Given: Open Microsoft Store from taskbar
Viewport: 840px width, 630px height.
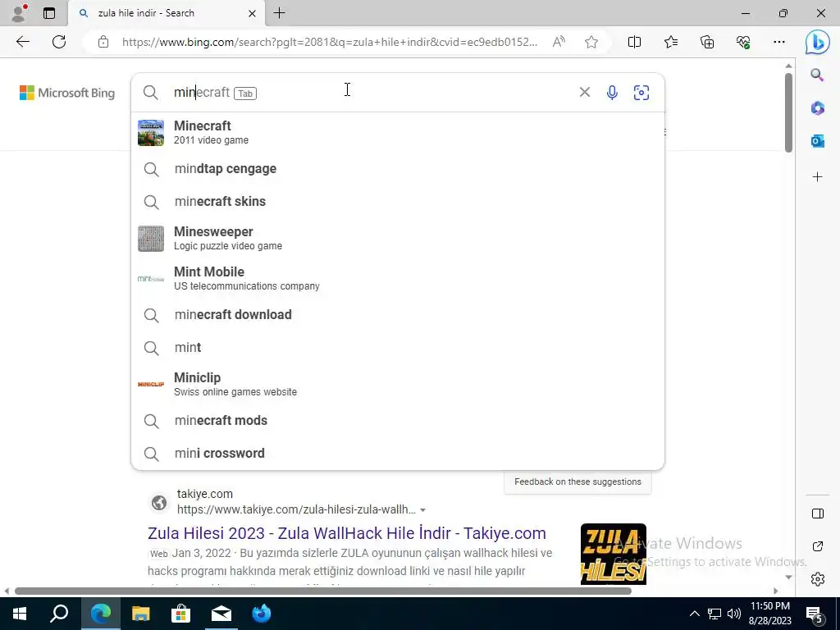Looking at the screenshot, I should (181, 614).
